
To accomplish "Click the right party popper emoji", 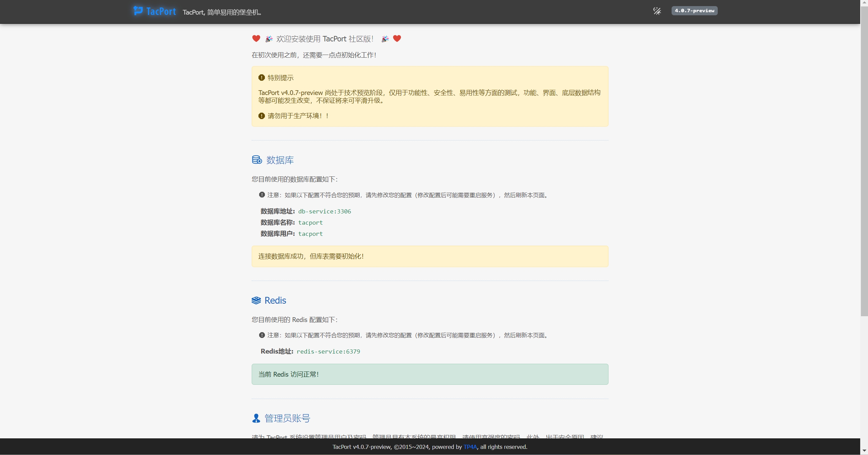I will tap(385, 39).
